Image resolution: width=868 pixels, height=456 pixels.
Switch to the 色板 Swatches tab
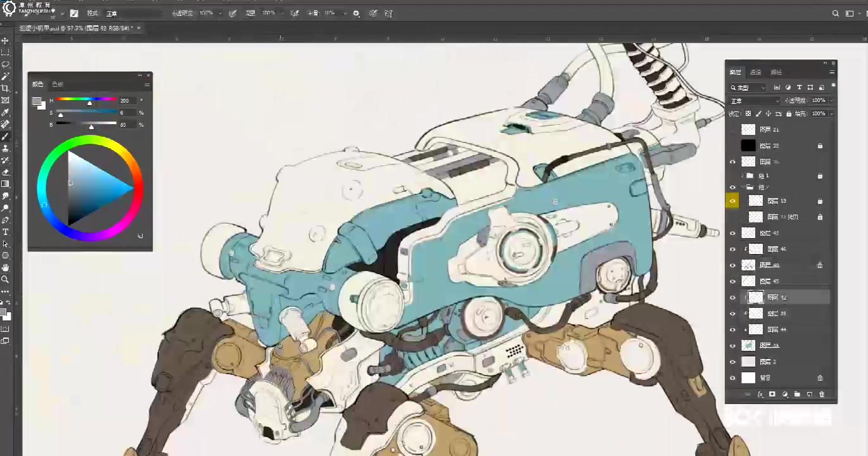pyautogui.click(x=58, y=84)
